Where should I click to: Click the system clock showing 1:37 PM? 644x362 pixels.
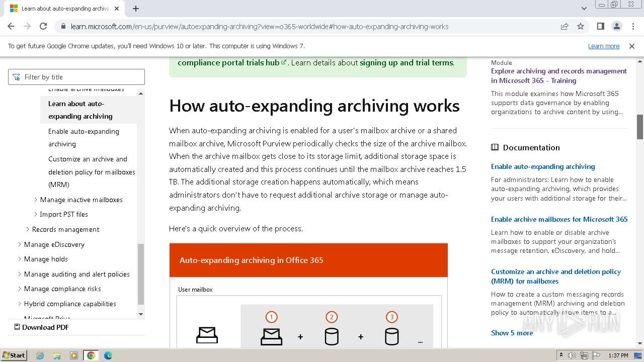pos(618,355)
